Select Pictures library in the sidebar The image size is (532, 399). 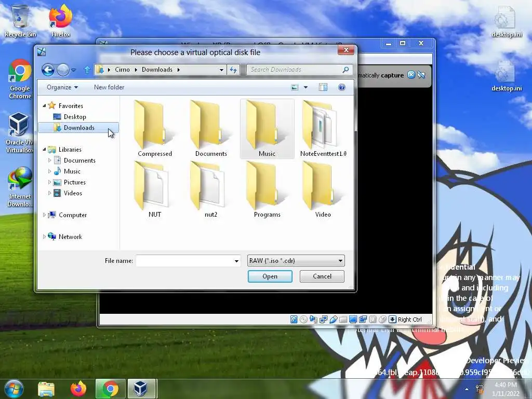74,182
